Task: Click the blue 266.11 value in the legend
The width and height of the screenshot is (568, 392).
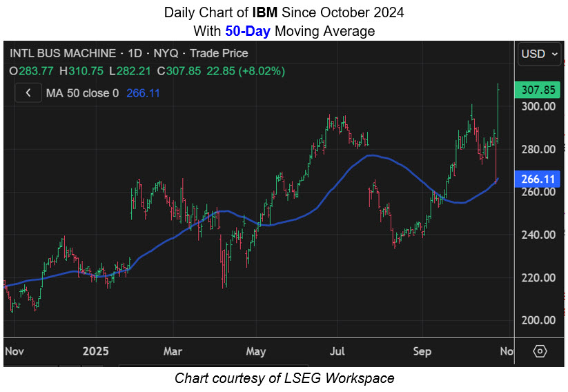Action: click(143, 92)
